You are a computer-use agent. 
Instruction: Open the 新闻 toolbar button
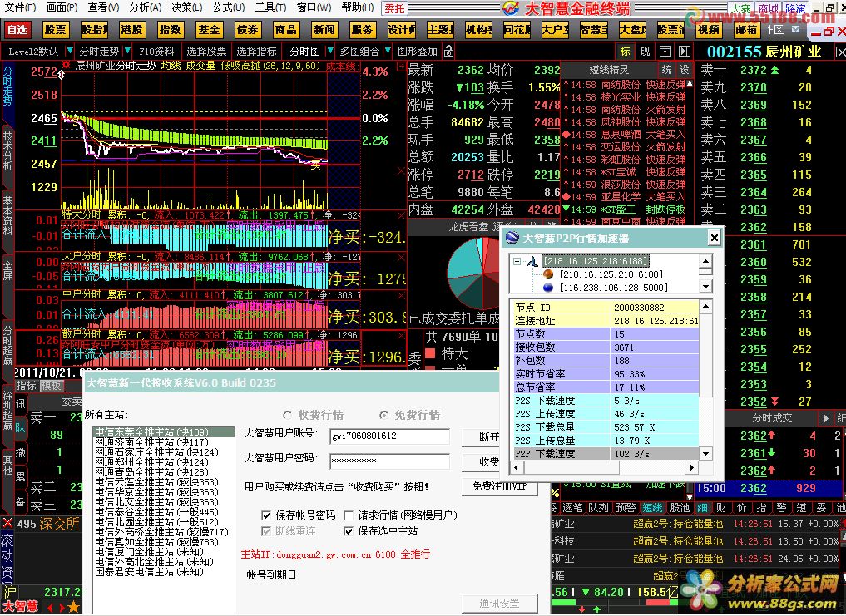324,29
